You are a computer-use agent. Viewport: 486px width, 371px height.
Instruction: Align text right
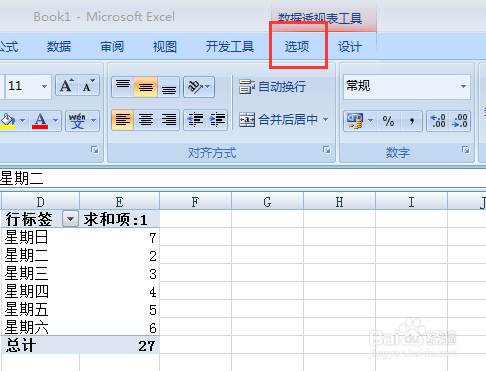coord(168,119)
